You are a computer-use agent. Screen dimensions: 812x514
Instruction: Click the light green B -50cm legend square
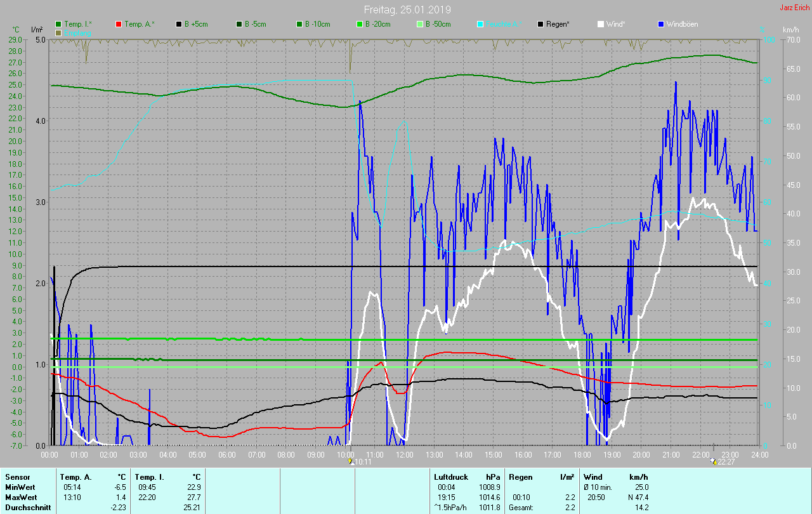[x=420, y=24]
